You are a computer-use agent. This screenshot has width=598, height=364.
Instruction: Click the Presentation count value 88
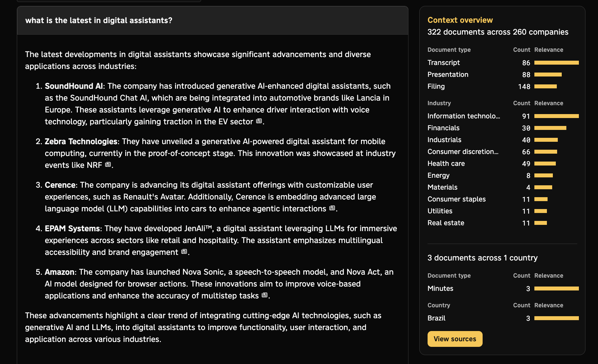click(x=526, y=75)
